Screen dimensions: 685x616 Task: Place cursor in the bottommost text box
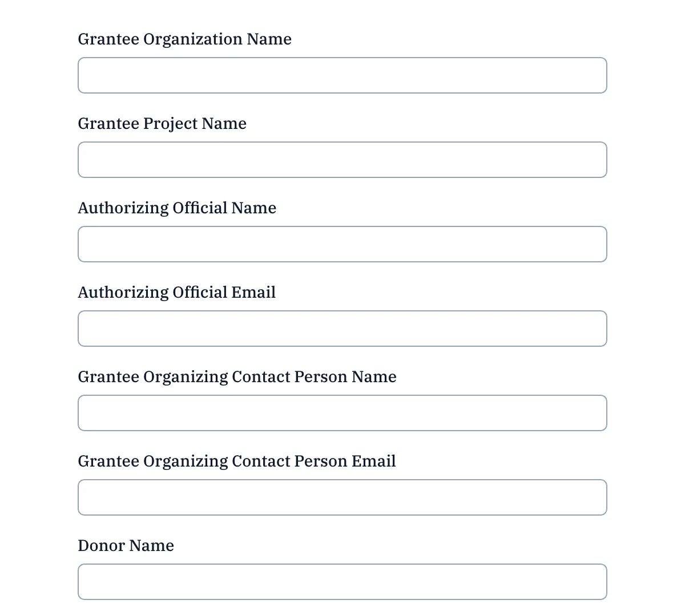pyautogui.click(x=342, y=581)
